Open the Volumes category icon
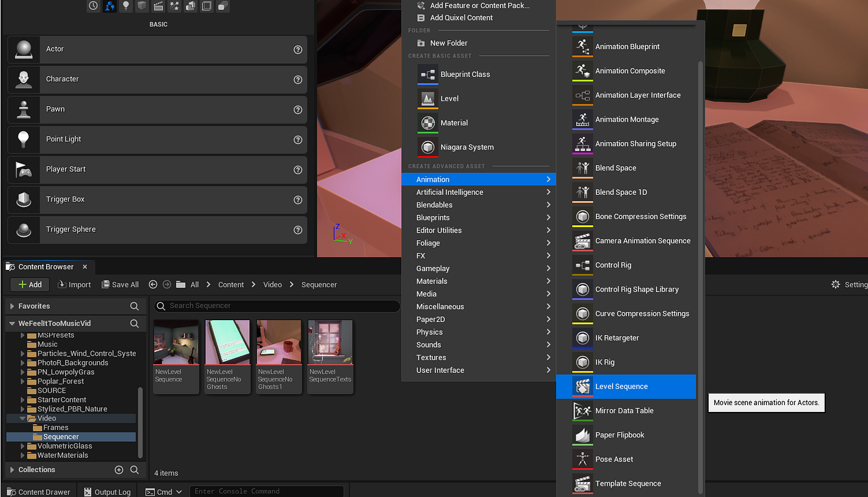868x497 pixels. [206, 6]
